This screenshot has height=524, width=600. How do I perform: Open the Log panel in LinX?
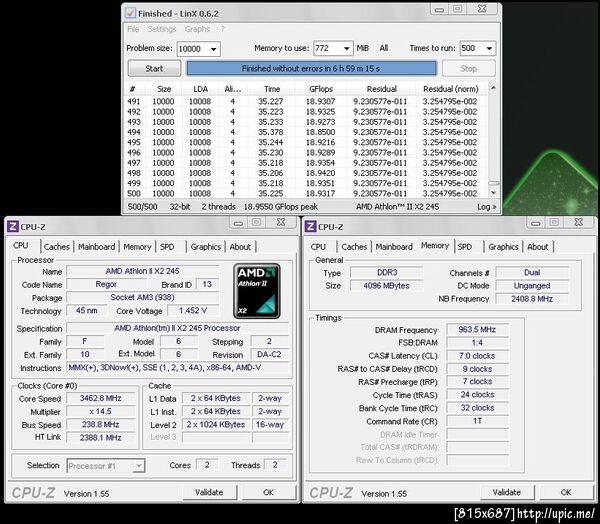pos(487,207)
